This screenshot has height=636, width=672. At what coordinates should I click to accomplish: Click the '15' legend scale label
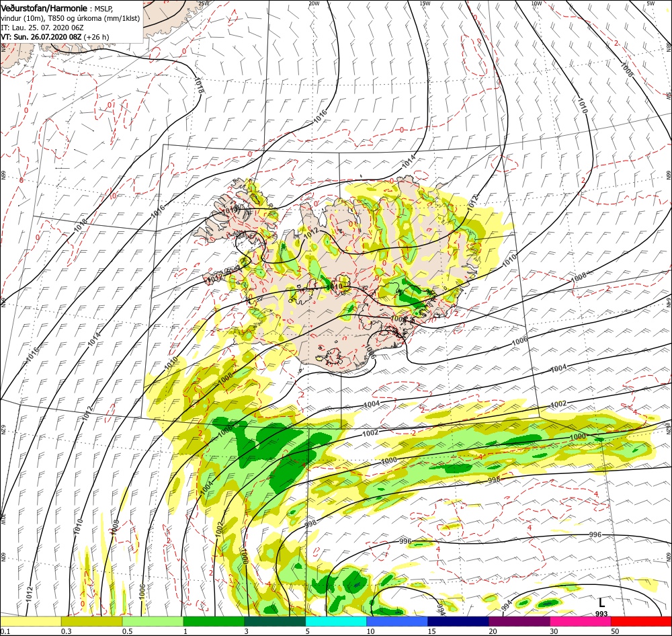431,631
